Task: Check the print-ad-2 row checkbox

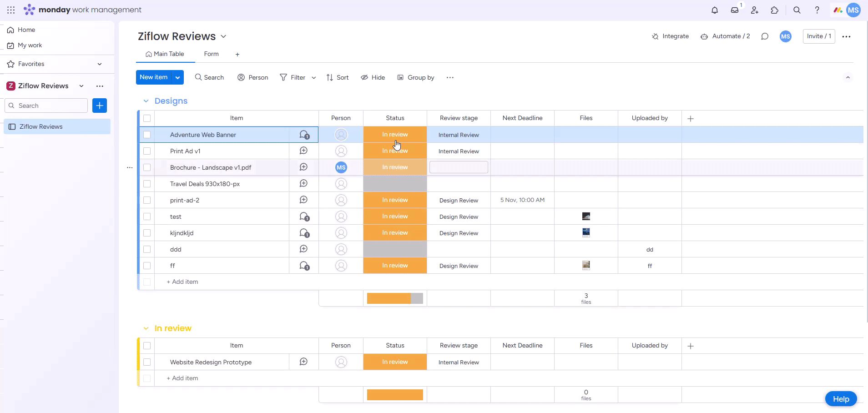Action: coord(147,200)
